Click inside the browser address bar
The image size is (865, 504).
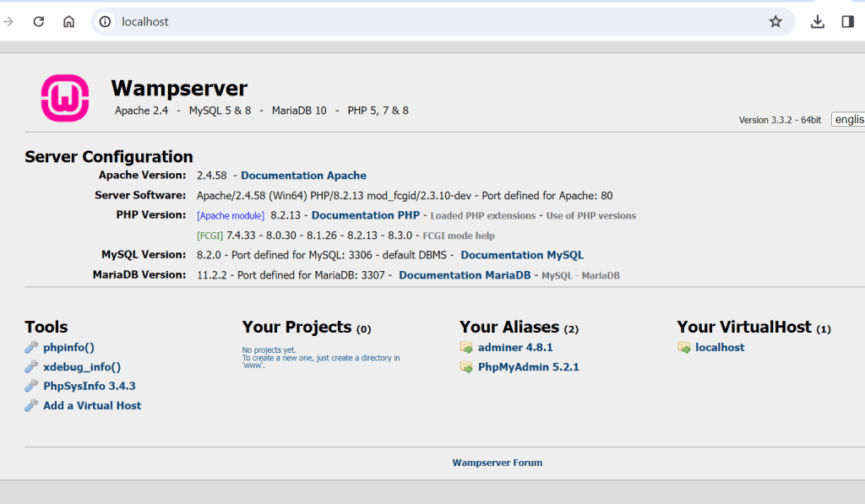[x=253, y=22]
